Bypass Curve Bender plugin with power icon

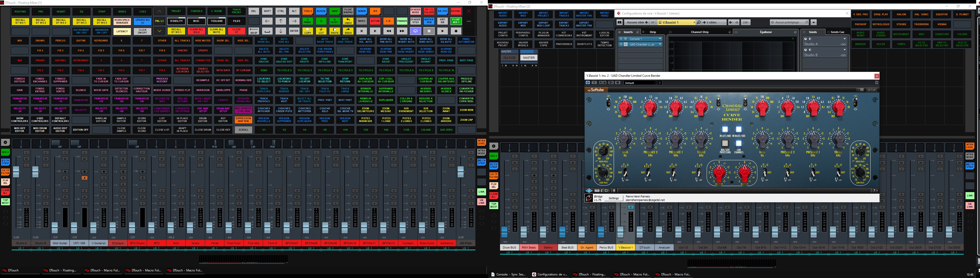pyautogui.click(x=588, y=83)
